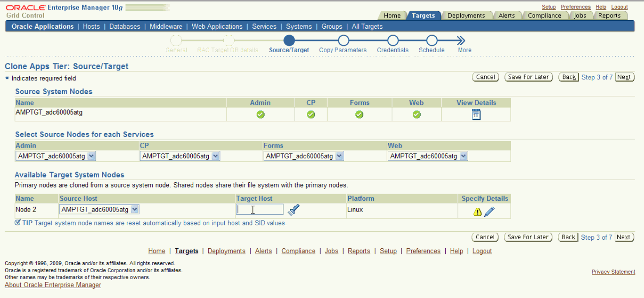Click the pencil Specify Details icon for Node 2
644x298 pixels.
pyautogui.click(x=489, y=212)
